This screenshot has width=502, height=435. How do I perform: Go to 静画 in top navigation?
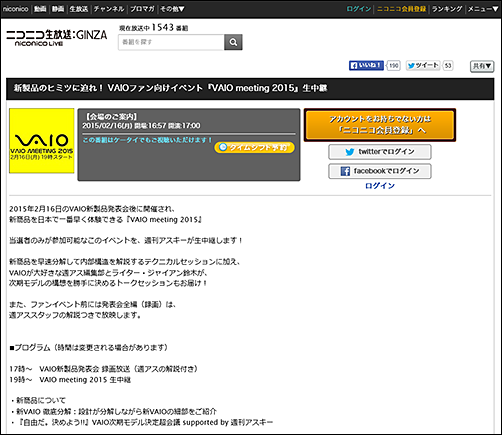pos(58,9)
